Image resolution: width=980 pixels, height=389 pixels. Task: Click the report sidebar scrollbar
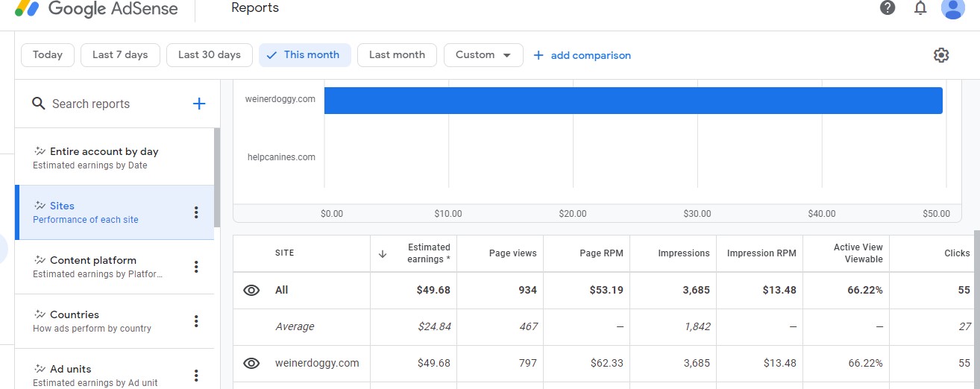217,177
